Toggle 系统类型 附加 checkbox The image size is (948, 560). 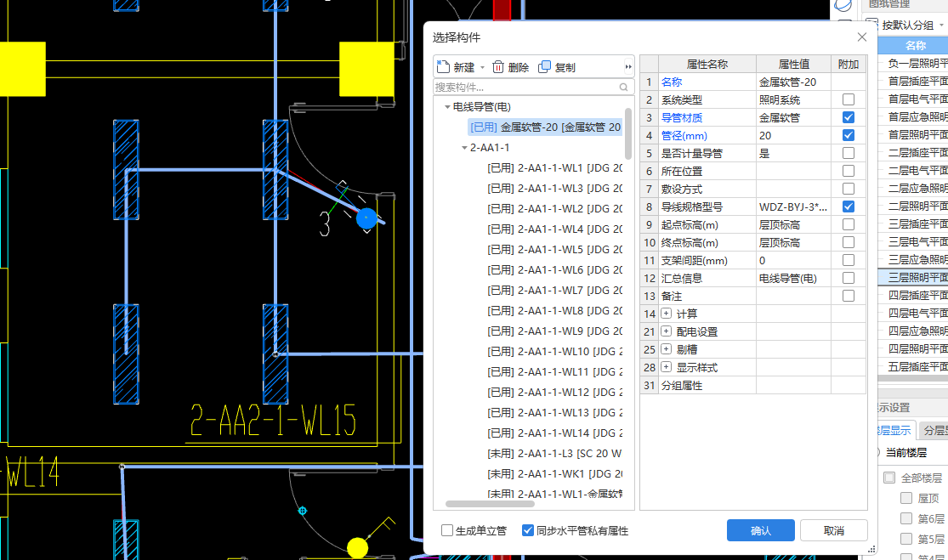(849, 99)
